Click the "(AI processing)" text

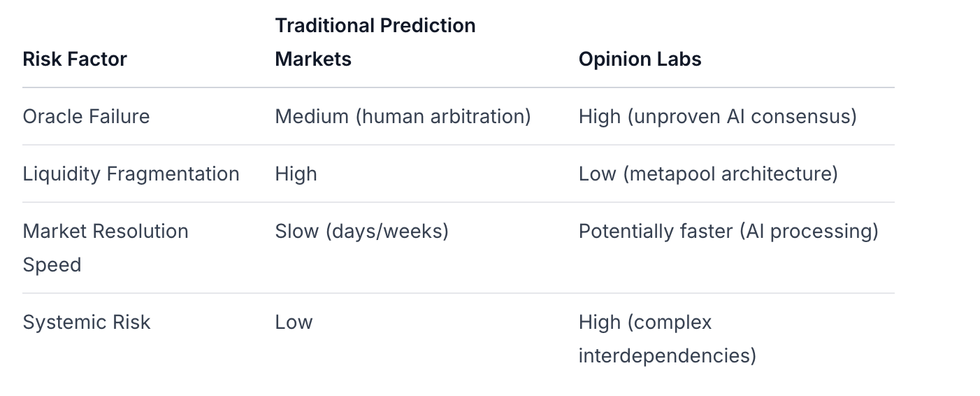pos(809,231)
